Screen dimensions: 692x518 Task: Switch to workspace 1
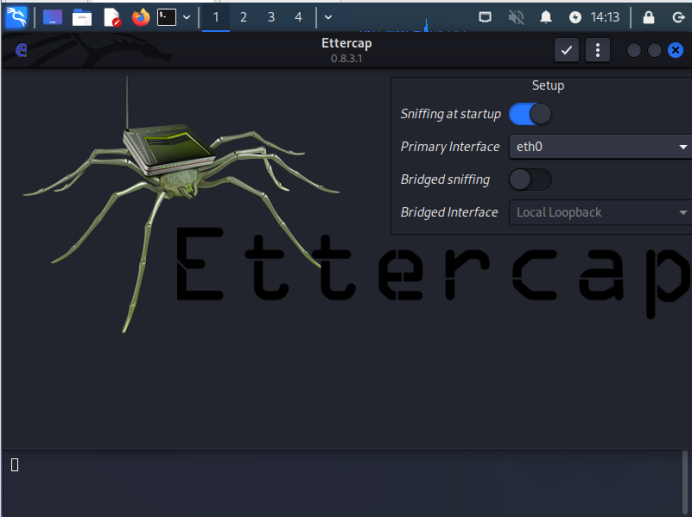(x=216, y=18)
